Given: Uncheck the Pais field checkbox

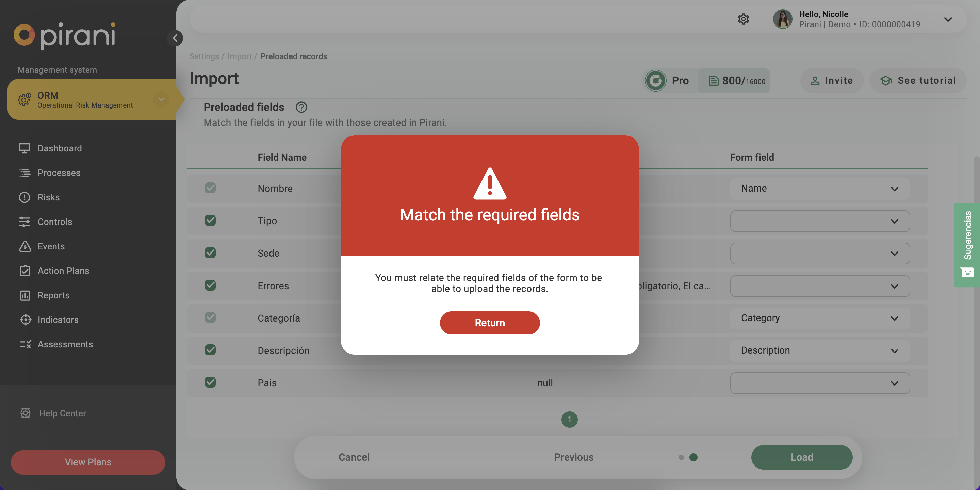Looking at the screenshot, I should (x=210, y=382).
